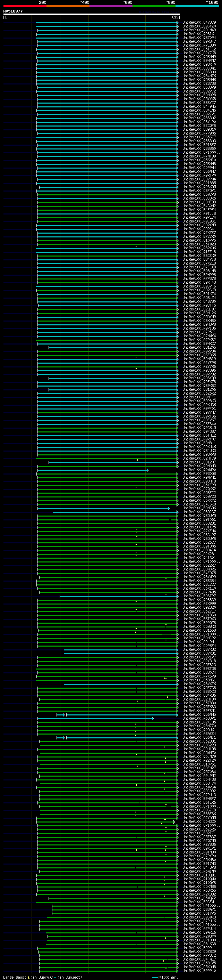Screen dimensions: 222x980
Task: Click the UniRef100_A9NVH1 hit label
Action: click(x=199, y=478)
